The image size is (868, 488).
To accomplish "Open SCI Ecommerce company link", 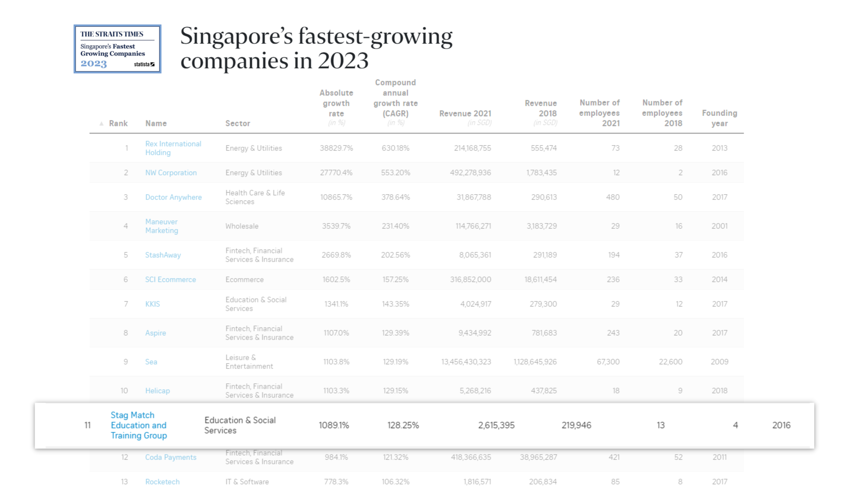I will click(x=171, y=280).
